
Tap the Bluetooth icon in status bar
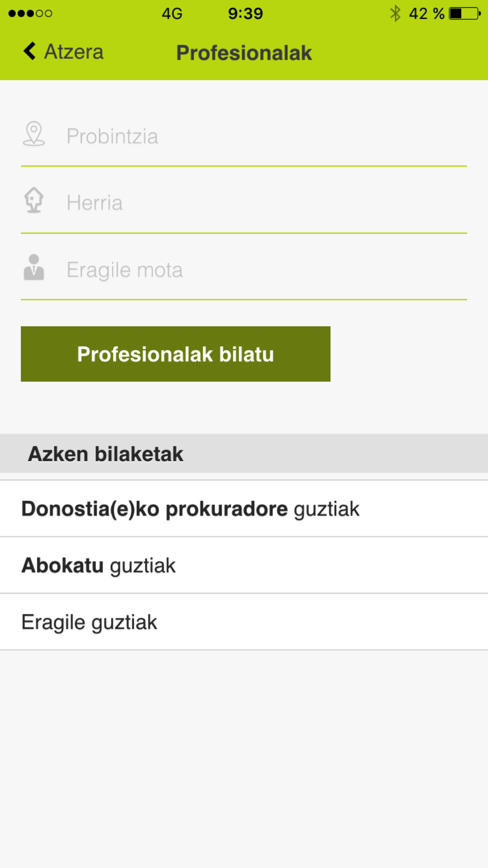[x=395, y=13]
